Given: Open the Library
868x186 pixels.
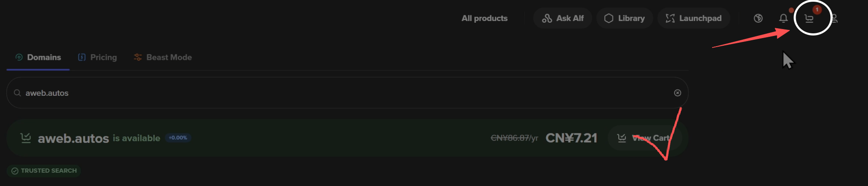Looking at the screenshot, I should click(x=624, y=18).
